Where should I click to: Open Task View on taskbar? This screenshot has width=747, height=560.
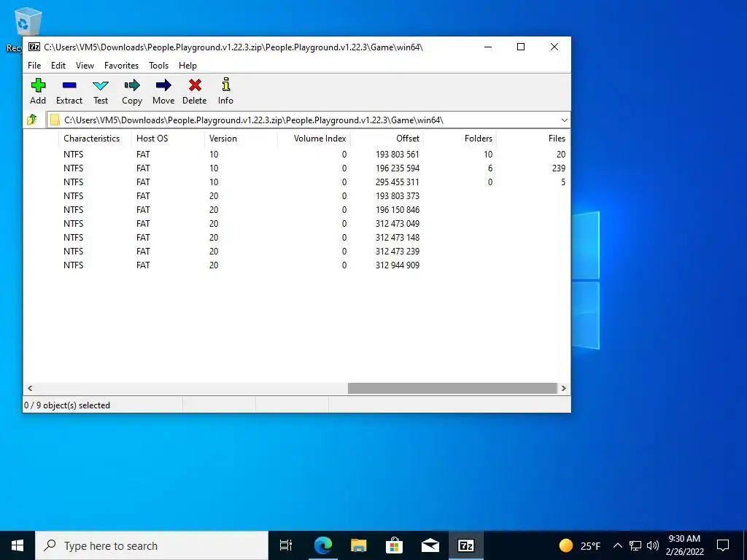285,545
